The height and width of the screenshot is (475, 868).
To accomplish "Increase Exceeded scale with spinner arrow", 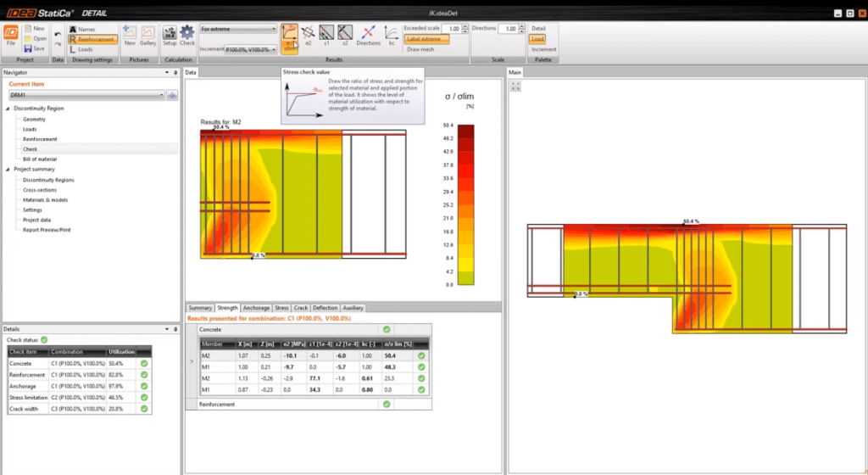I will [x=465, y=26].
